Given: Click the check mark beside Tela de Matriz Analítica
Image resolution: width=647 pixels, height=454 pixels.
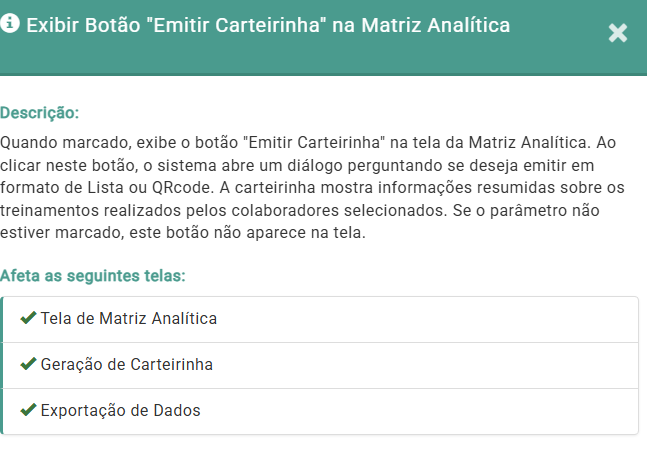Looking at the screenshot, I should click(x=29, y=318).
